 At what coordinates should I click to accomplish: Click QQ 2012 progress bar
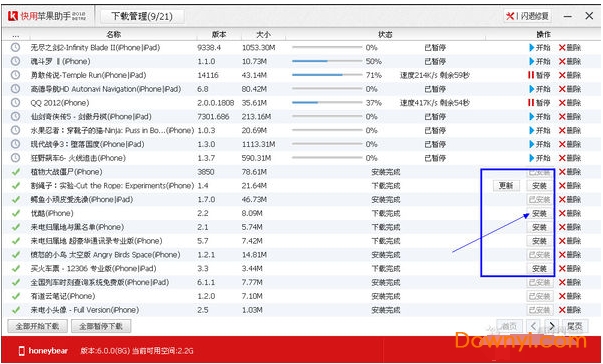tap(327, 103)
